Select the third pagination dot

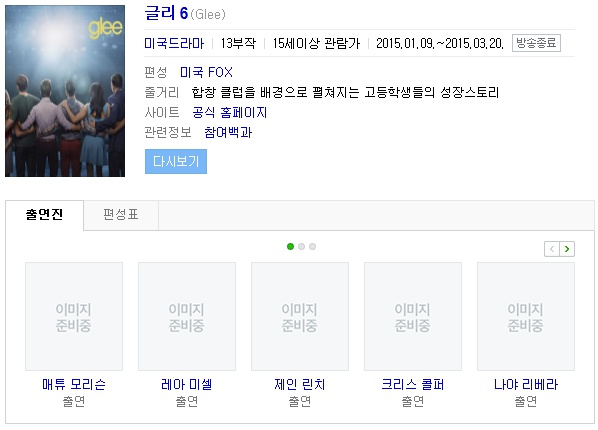coord(312,246)
